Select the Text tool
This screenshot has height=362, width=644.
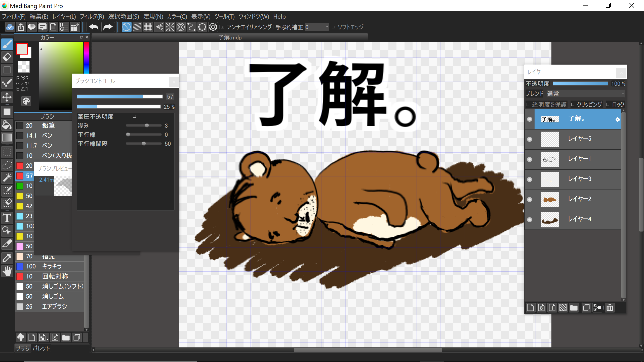tap(7, 218)
